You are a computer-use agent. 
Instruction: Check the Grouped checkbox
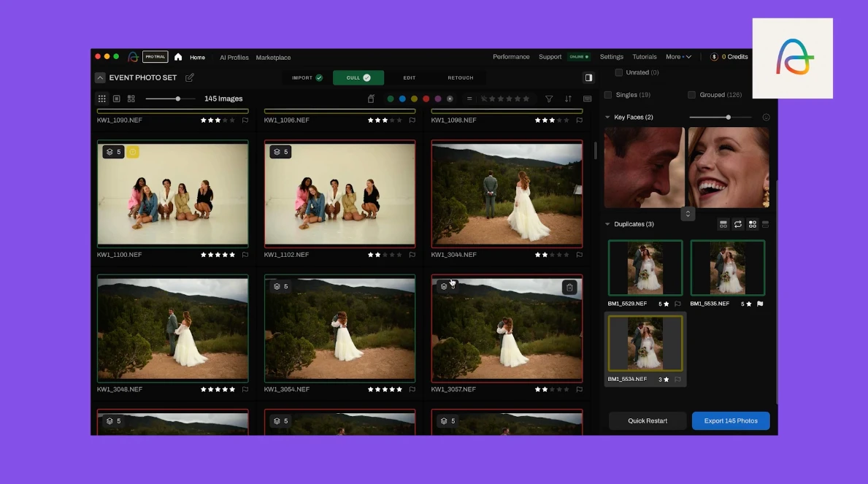click(691, 95)
